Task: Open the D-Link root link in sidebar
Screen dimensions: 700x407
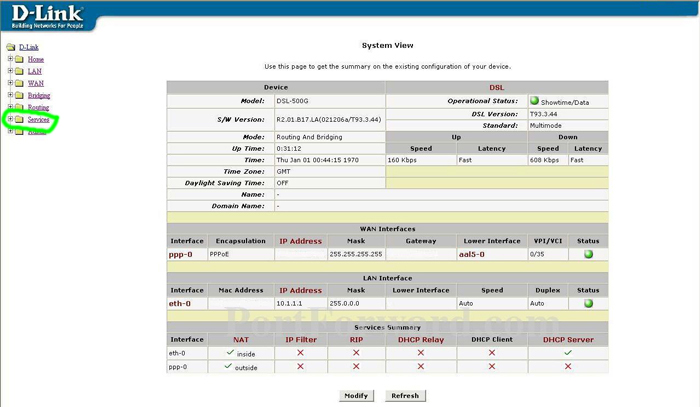Action: [x=29, y=47]
